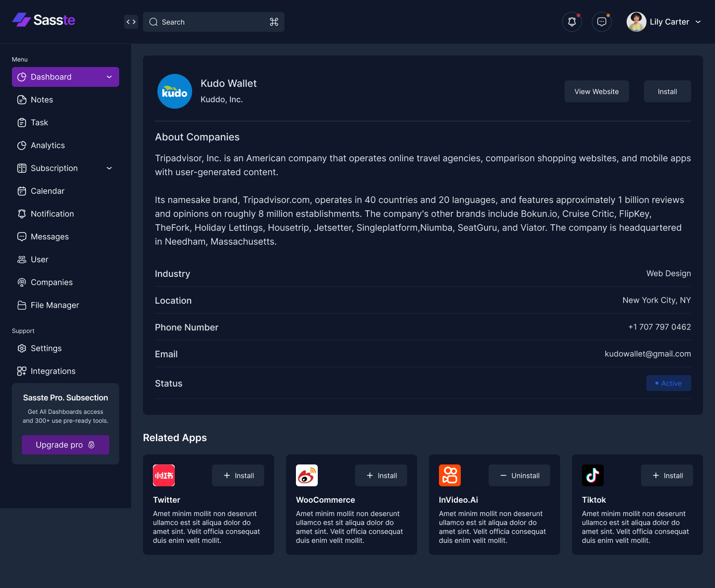715x588 pixels.
Task: Click the kudowallet@gmail.com email address
Action: (x=648, y=354)
